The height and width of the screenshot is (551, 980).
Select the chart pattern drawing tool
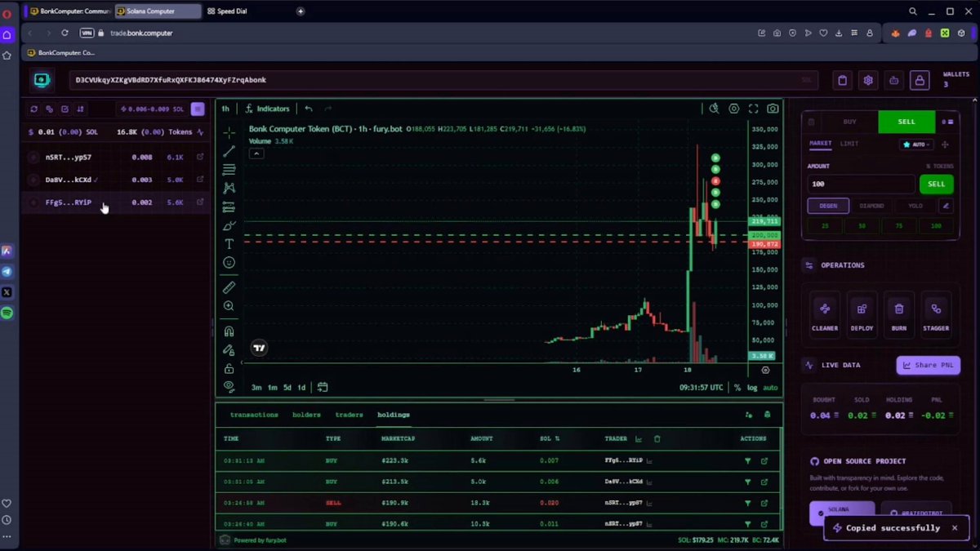[x=229, y=189]
